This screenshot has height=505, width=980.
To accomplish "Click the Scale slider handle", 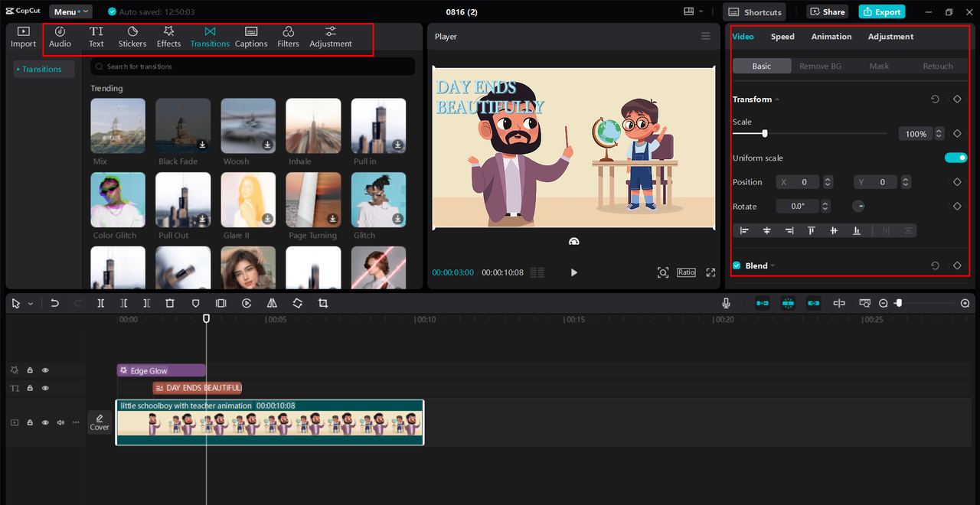I will [x=764, y=134].
